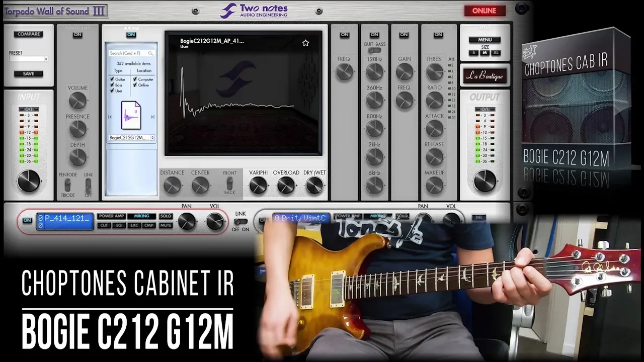Click the compressor MAKEUP knob
This screenshot has width=644, height=362.
434,186
